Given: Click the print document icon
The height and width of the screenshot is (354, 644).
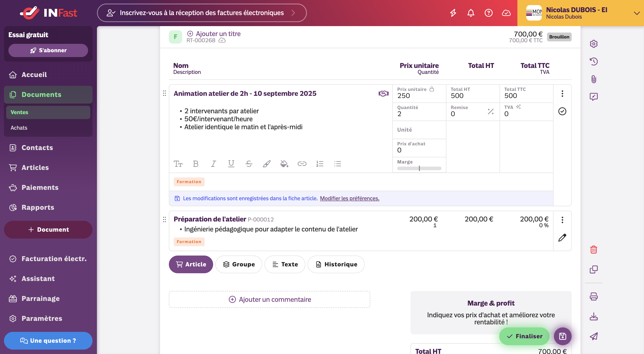Looking at the screenshot, I should click(x=594, y=296).
